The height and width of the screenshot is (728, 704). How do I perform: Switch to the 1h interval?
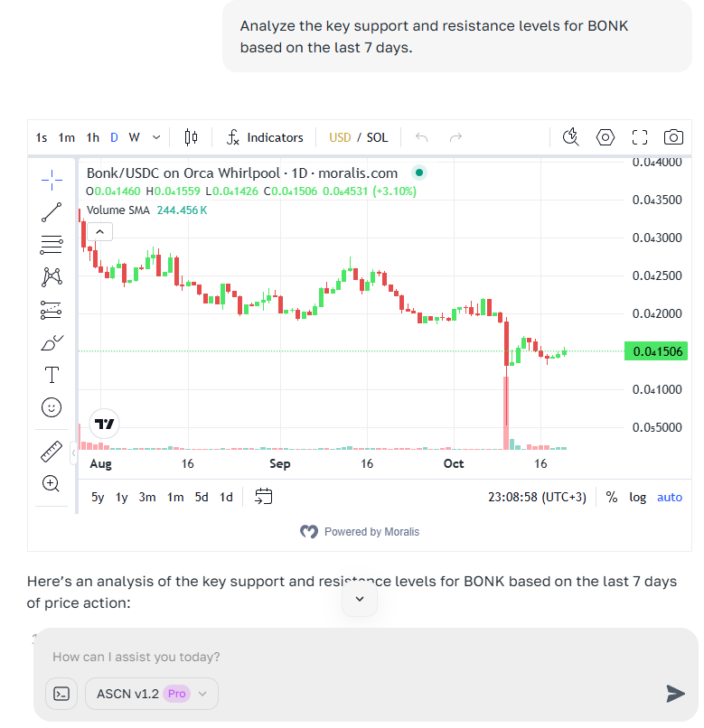(93, 137)
